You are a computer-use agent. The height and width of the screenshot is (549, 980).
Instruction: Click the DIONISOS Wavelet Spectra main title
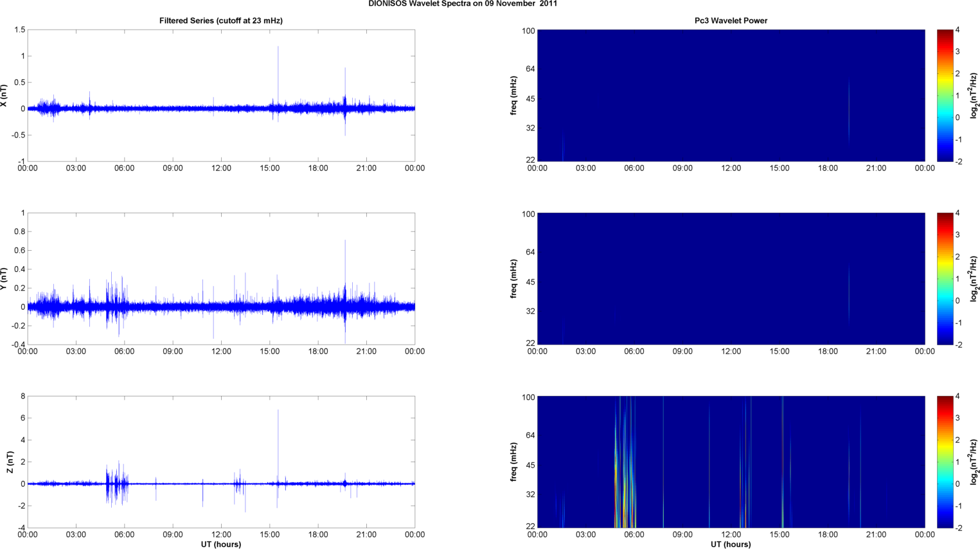[x=463, y=3]
